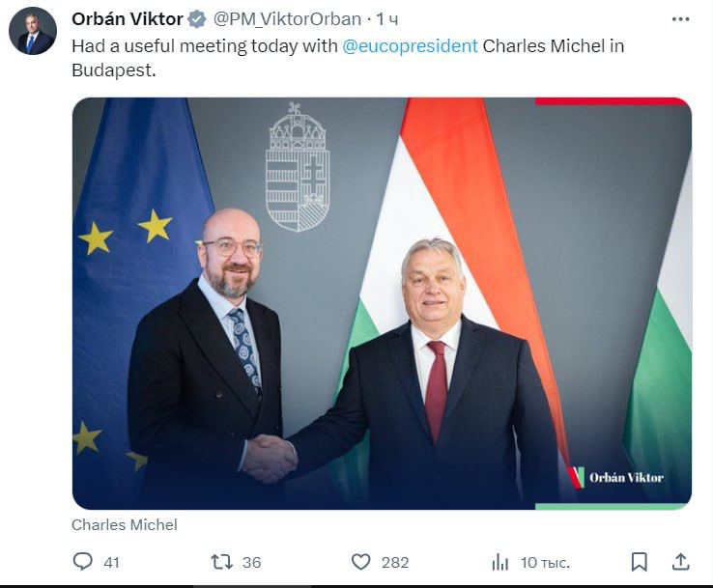The width and height of the screenshot is (713, 588).
Task: Click the reply count 41
Action: click(x=111, y=562)
